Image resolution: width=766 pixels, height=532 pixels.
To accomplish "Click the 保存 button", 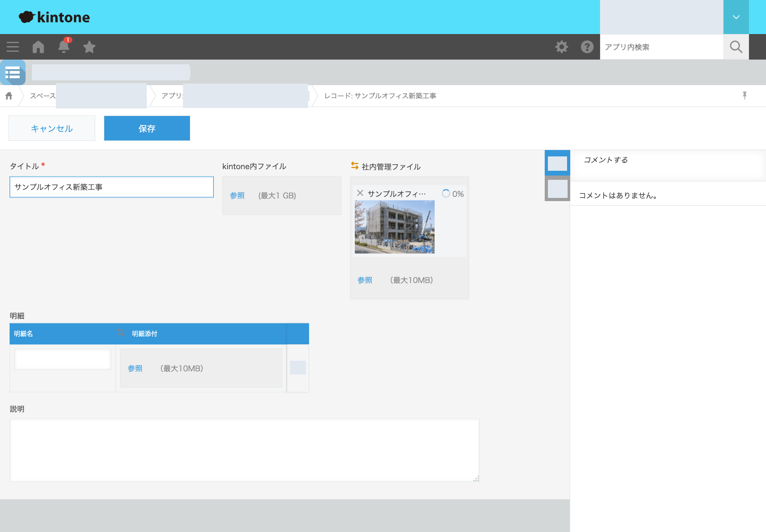I will click(147, 128).
